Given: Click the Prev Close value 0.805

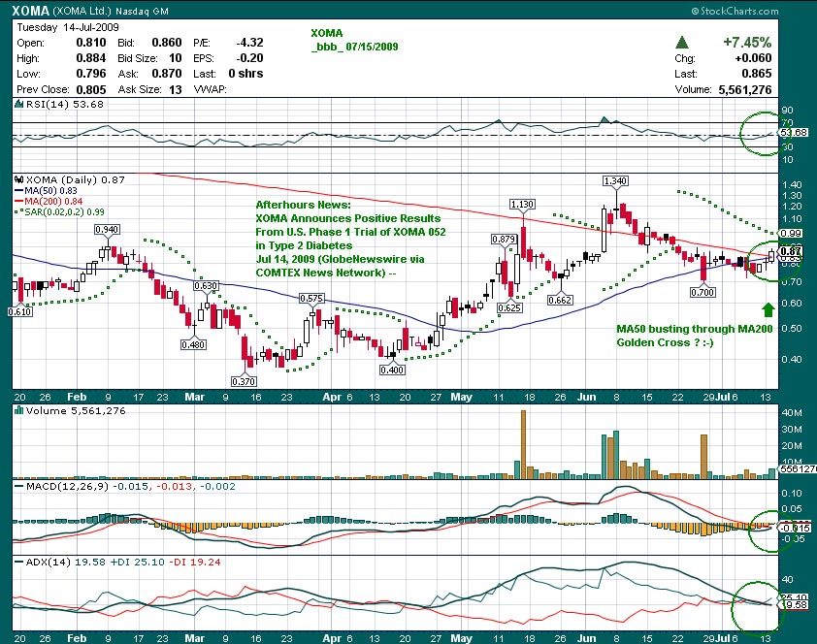Looking at the screenshot, I should [91, 89].
